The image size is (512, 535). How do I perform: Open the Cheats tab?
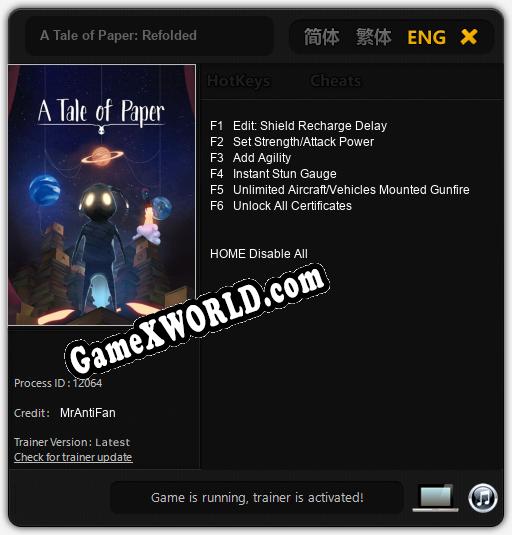335,81
